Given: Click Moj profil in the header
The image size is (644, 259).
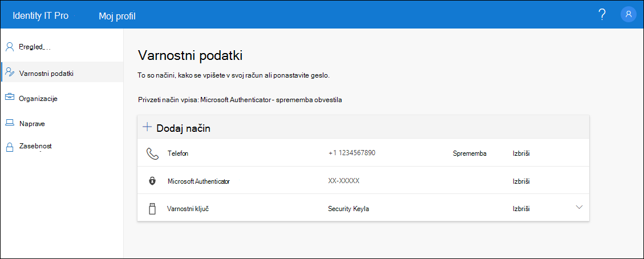Looking at the screenshot, I should [x=117, y=16].
